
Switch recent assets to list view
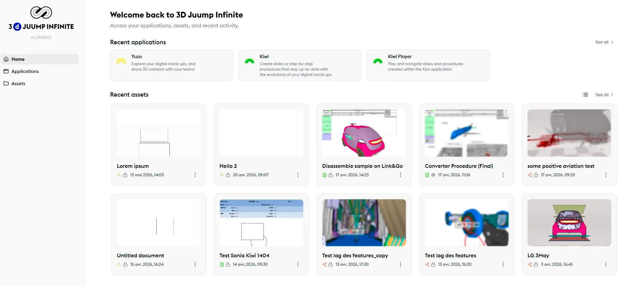(x=585, y=95)
